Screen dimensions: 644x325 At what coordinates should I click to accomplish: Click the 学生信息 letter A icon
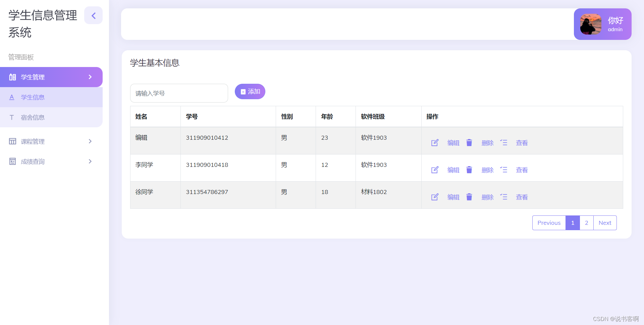pyautogui.click(x=12, y=97)
